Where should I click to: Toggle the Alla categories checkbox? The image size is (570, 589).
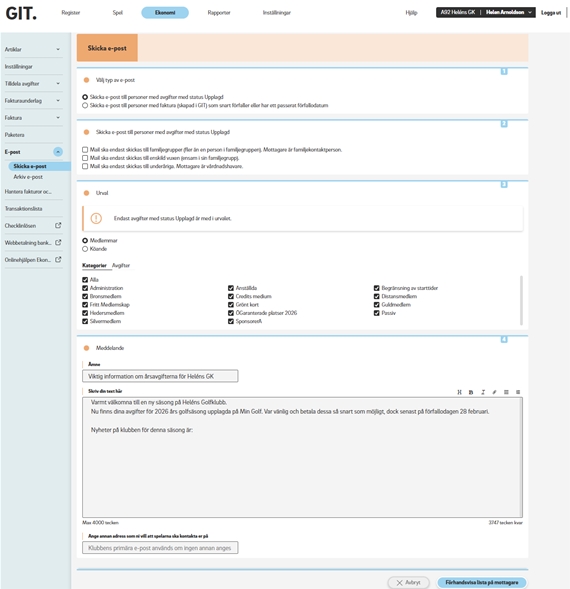pos(85,279)
